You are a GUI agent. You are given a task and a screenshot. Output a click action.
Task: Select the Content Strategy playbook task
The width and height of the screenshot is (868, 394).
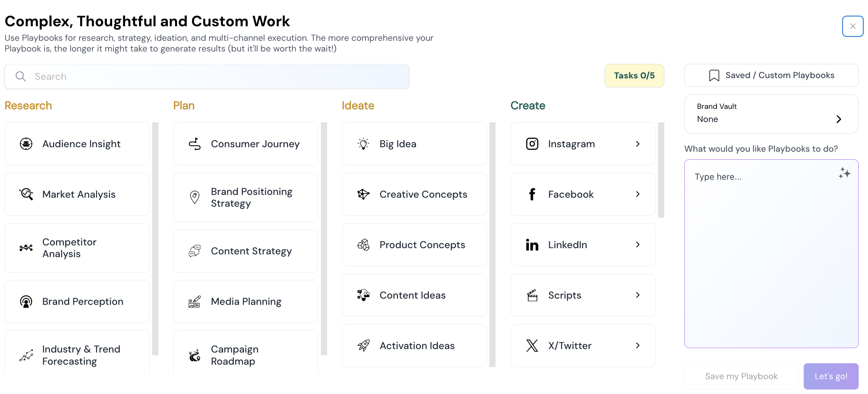[246, 251]
